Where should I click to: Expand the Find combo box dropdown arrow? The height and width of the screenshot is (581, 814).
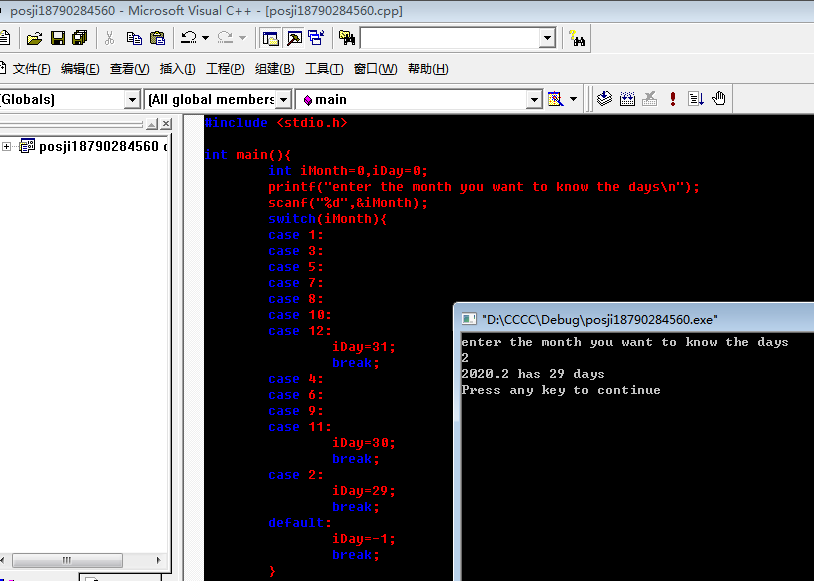coord(547,38)
